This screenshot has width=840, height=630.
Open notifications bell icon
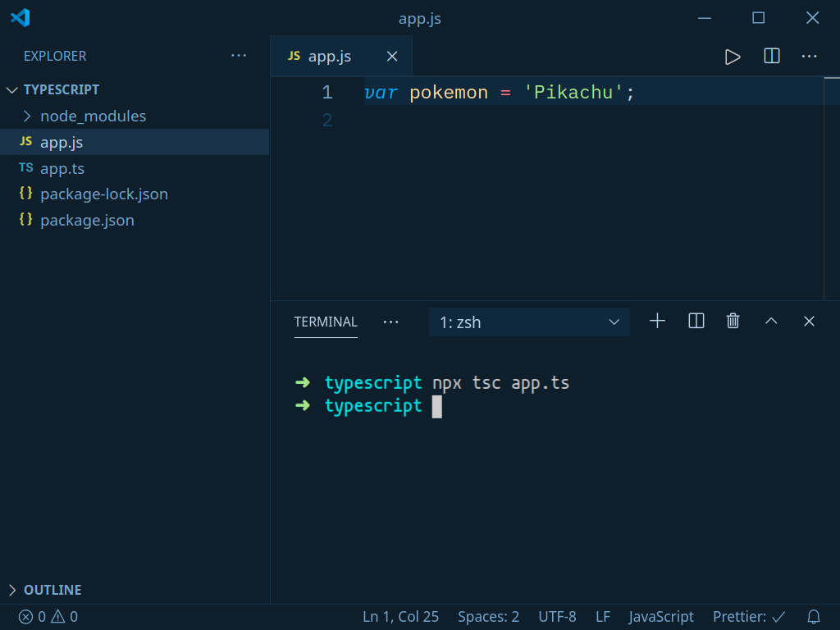[x=813, y=617]
